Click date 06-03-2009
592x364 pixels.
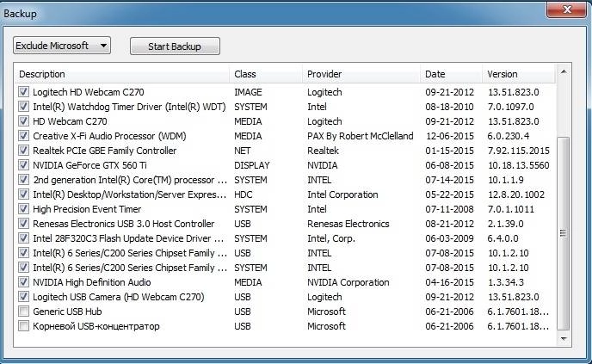point(450,238)
